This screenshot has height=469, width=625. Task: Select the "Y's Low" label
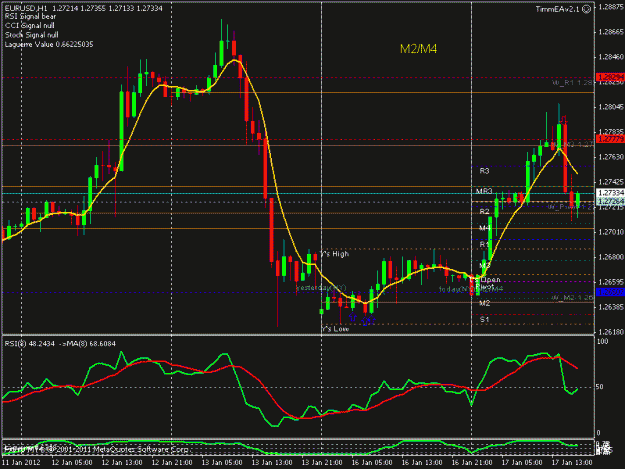click(335, 329)
